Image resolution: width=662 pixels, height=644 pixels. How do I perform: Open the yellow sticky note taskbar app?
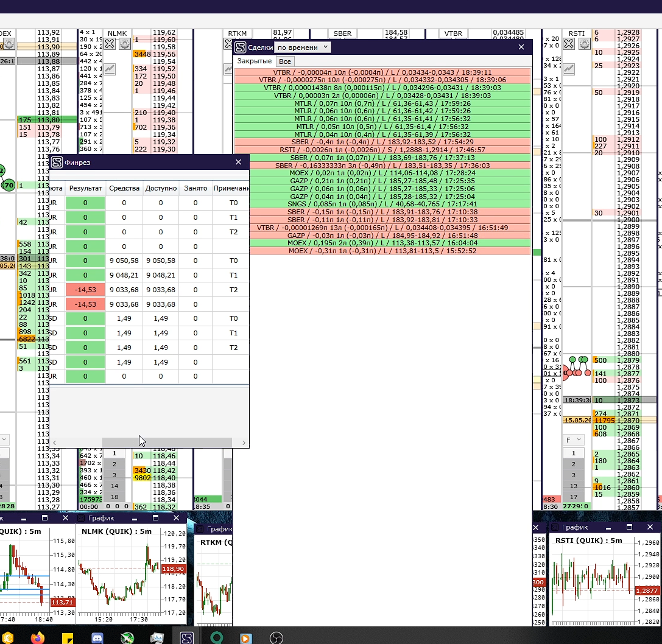pos(68,638)
